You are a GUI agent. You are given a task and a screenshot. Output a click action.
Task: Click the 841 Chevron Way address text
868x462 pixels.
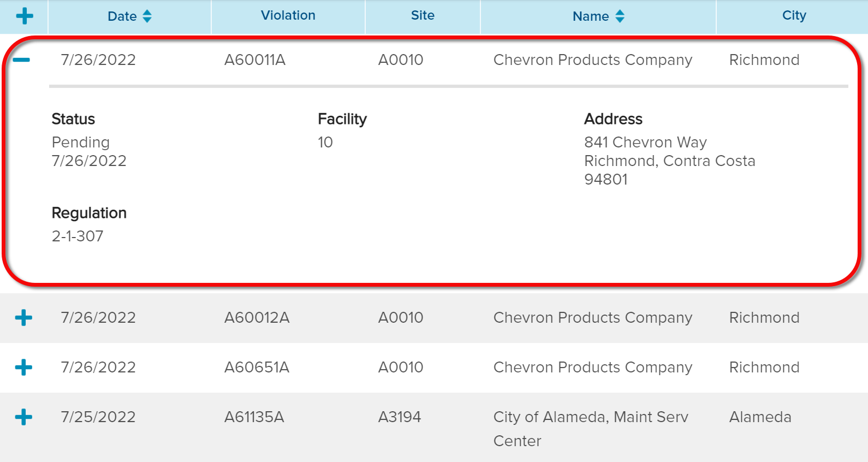[x=645, y=142]
